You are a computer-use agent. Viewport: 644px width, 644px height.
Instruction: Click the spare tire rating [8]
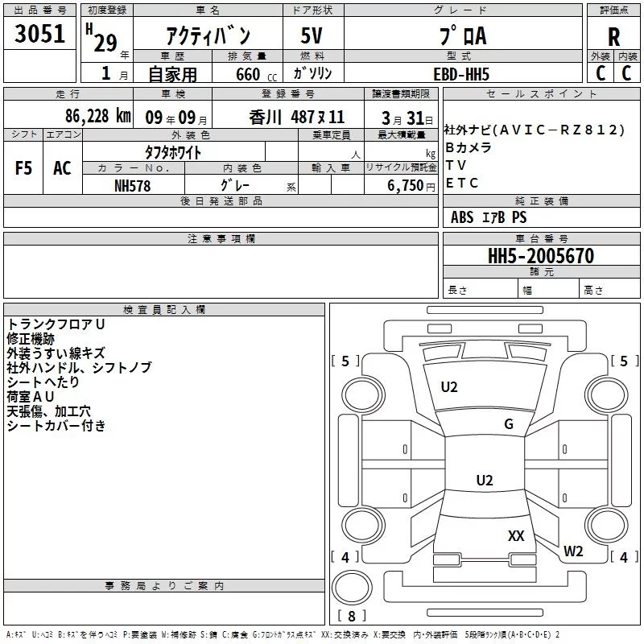click(x=351, y=617)
